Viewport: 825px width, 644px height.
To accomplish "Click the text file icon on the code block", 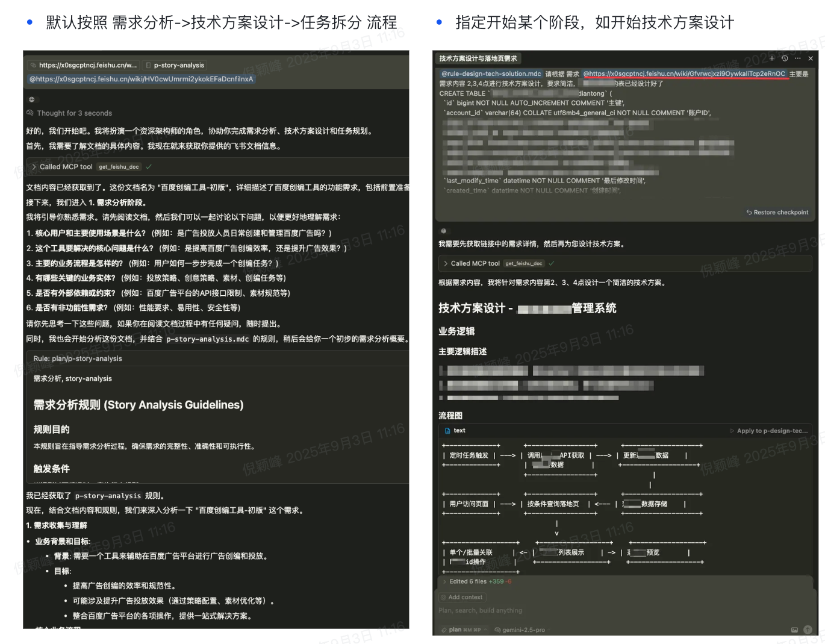I will click(x=447, y=431).
